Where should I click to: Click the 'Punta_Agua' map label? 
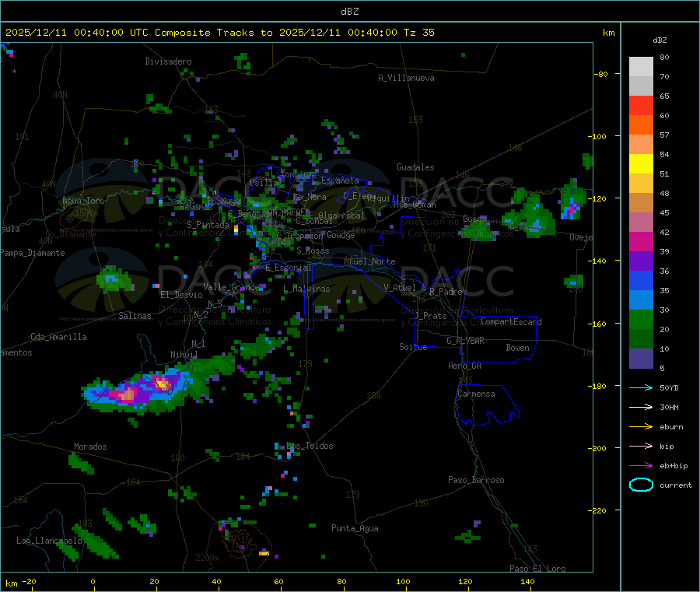pos(355,528)
